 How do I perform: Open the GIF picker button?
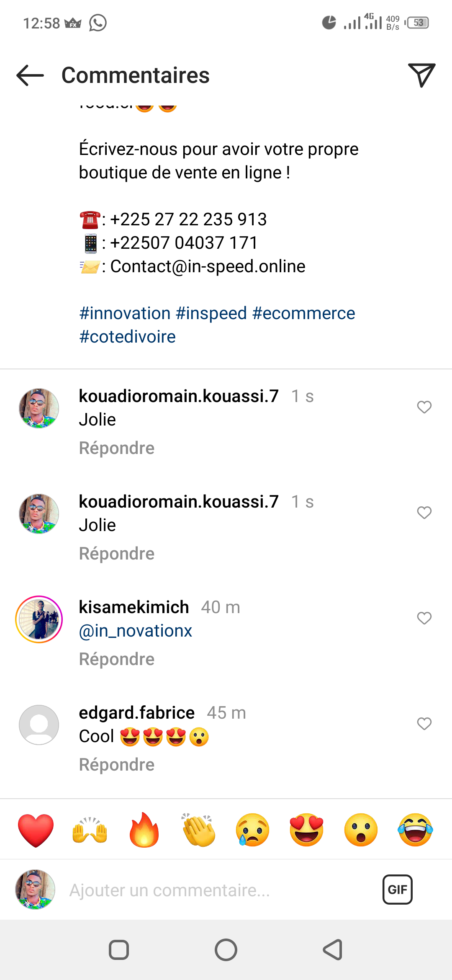[397, 890]
